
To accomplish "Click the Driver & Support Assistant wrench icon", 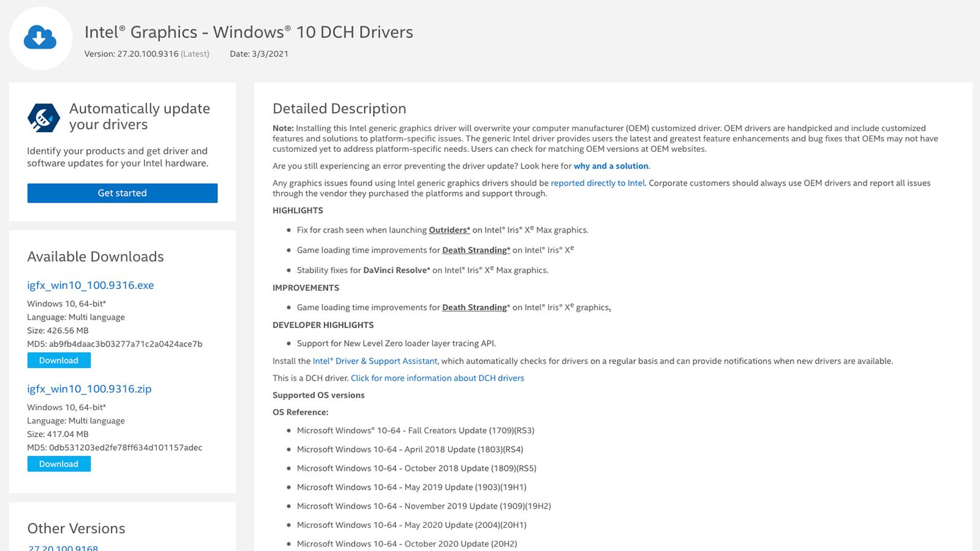I will click(x=43, y=118).
